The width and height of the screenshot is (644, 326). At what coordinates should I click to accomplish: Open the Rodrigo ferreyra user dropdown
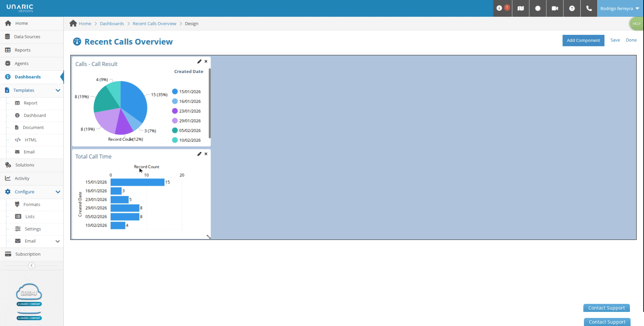[620, 8]
